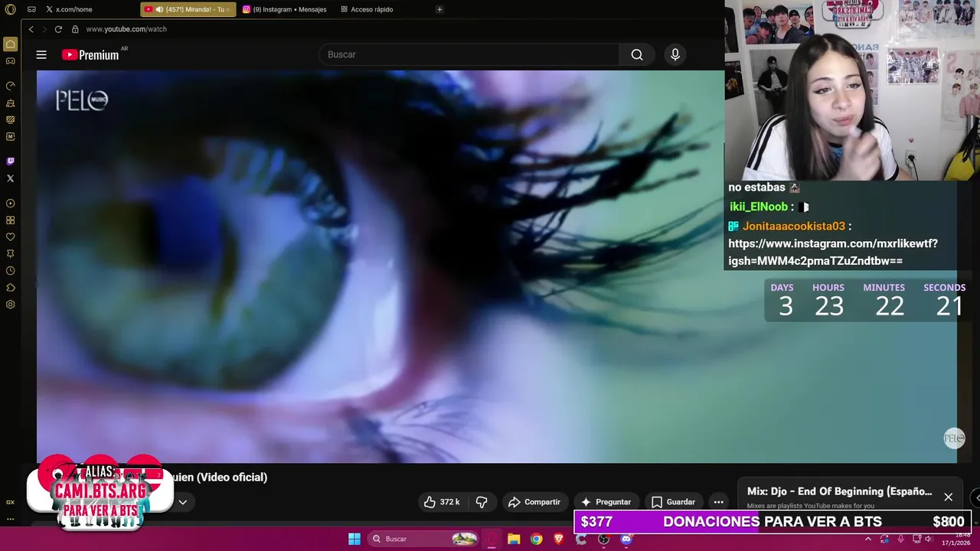Open the Instagram link in stream chat
The width and height of the screenshot is (980, 551).
(x=833, y=253)
